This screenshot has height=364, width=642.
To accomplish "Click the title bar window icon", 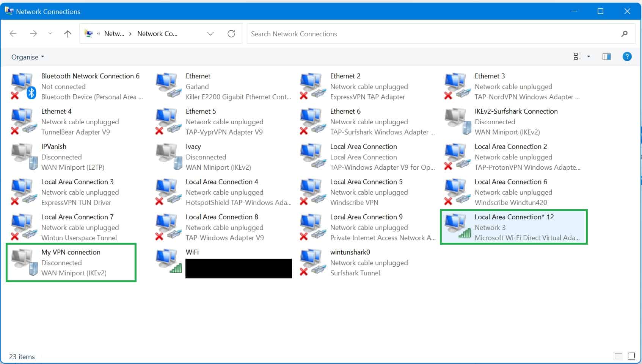I will click(9, 11).
